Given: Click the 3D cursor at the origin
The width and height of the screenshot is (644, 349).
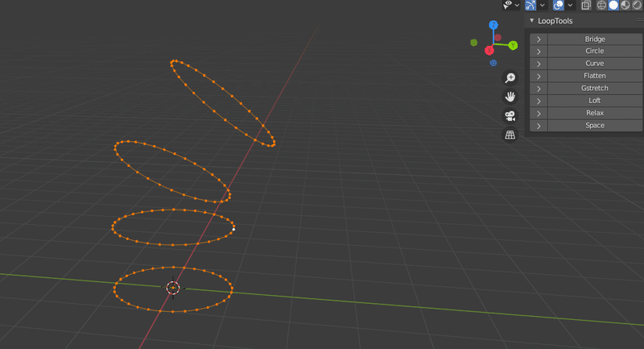Looking at the screenshot, I should click(x=173, y=288).
